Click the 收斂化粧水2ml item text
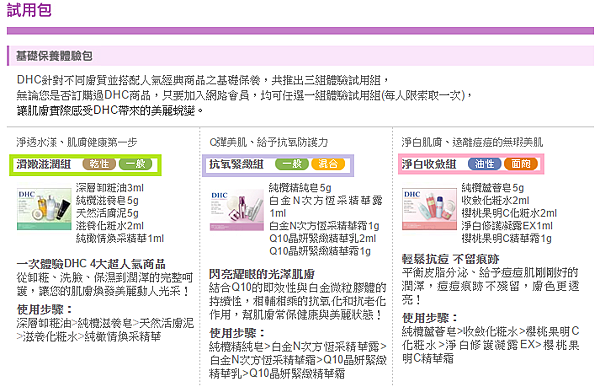This screenshot has height=387, width=600. click(495, 200)
